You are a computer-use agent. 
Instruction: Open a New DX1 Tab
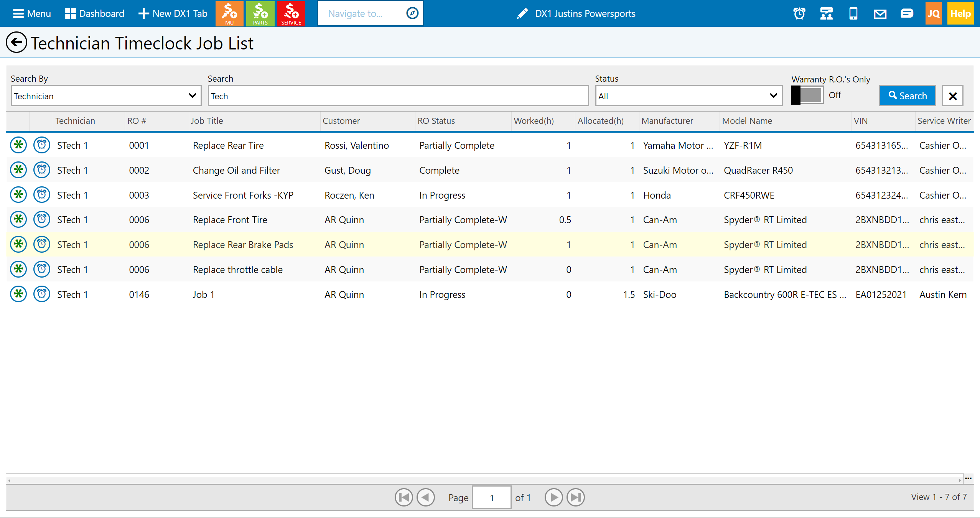click(x=173, y=13)
